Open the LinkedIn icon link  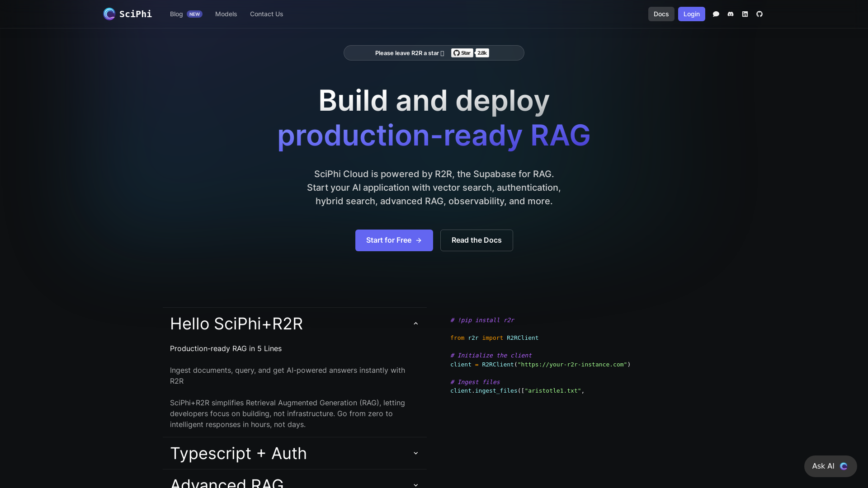(x=745, y=14)
